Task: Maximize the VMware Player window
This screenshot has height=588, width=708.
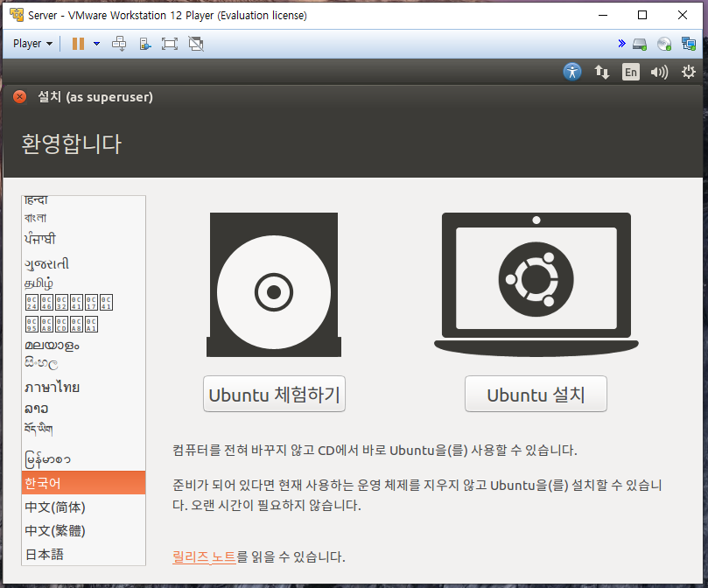Action: click(x=642, y=15)
